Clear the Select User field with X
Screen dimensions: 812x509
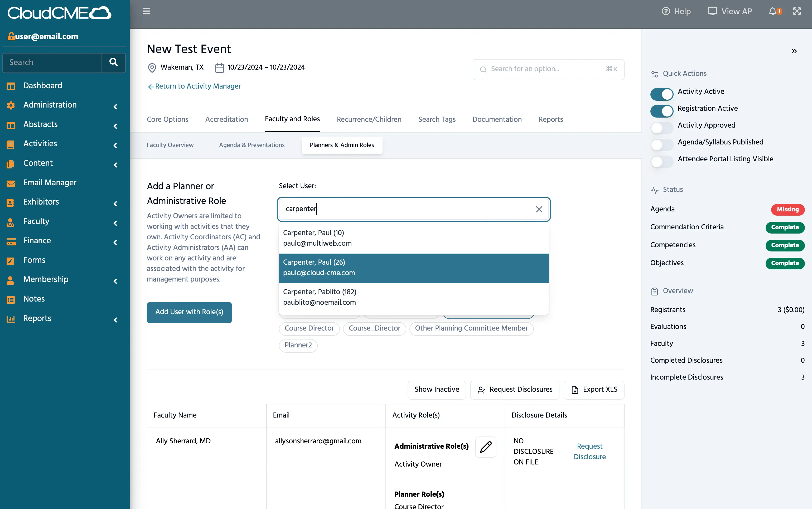point(539,209)
